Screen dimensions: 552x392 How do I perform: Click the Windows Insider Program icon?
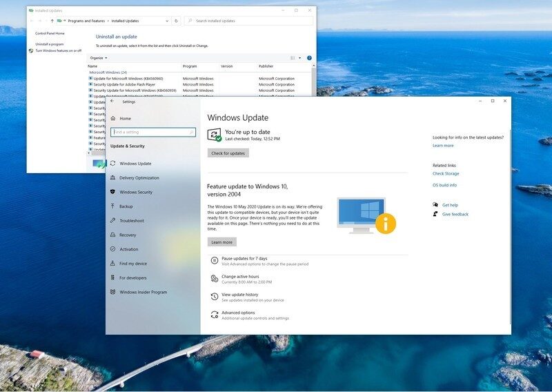pos(112,292)
